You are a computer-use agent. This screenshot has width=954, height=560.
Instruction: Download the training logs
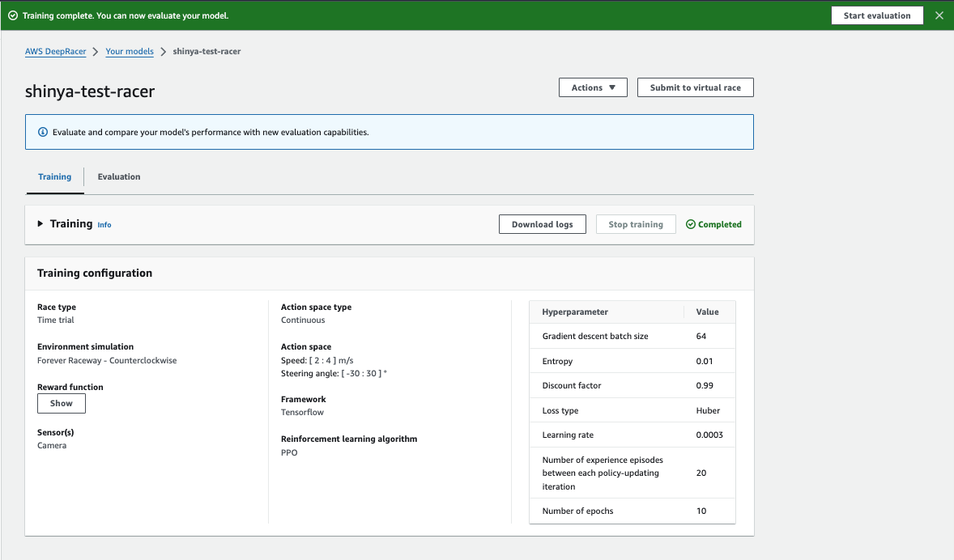coord(542,224)
